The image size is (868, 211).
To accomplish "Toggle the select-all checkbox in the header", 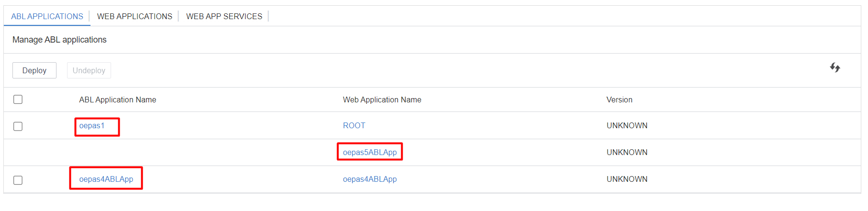I will click(x=18, y=100).
